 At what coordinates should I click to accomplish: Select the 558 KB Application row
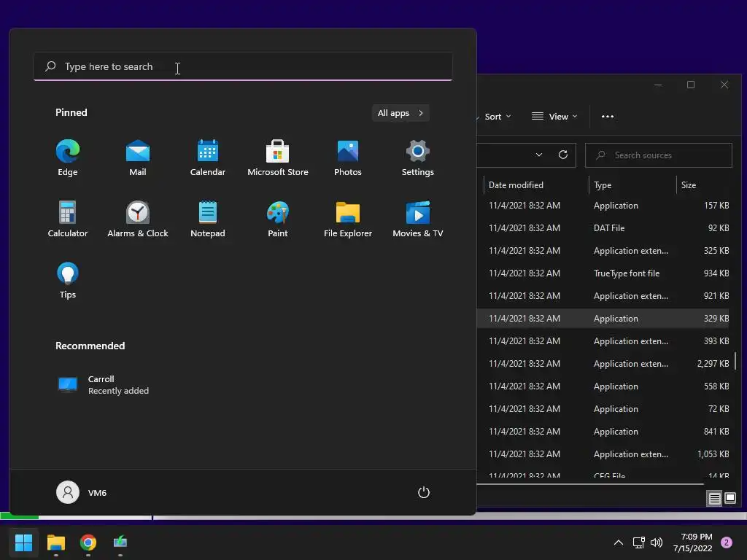tap(605, 386)
